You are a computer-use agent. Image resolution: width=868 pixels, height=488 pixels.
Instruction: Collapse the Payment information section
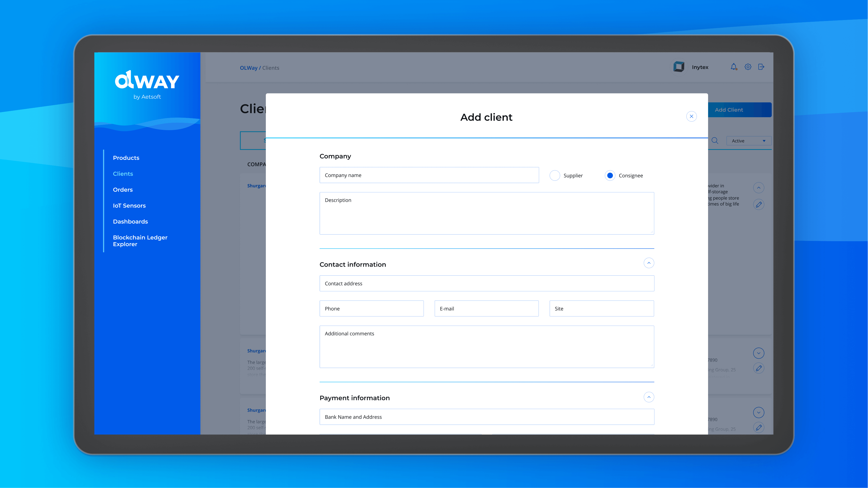649,397
